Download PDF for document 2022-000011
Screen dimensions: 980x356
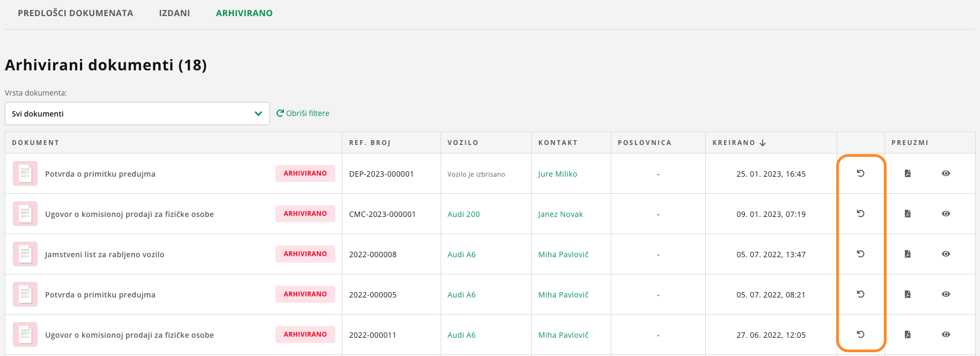[908, 335]
